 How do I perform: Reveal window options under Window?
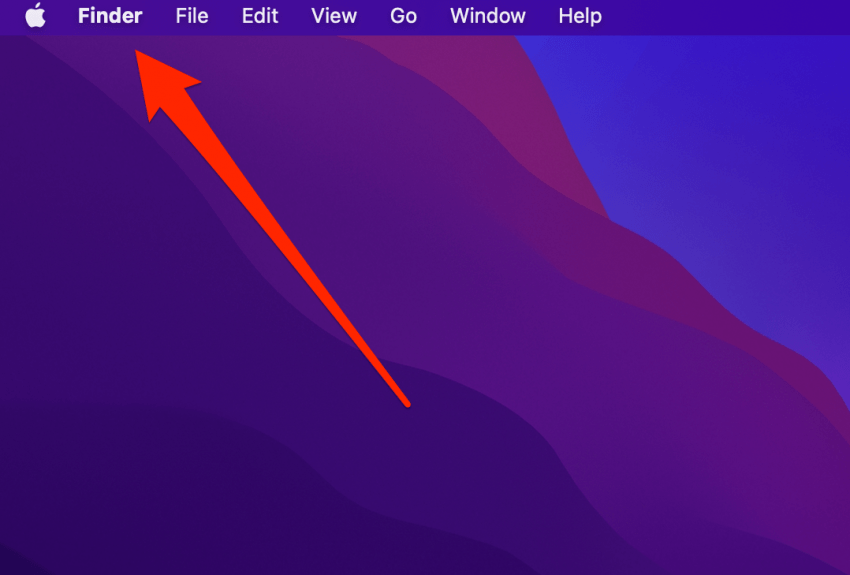pos(488,16)
